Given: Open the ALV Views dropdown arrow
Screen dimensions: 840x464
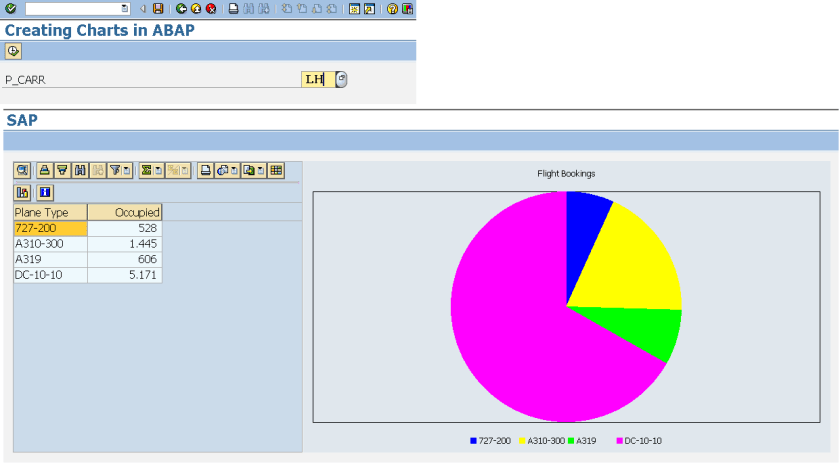Looking at the screenshot, I should (235, 170).
